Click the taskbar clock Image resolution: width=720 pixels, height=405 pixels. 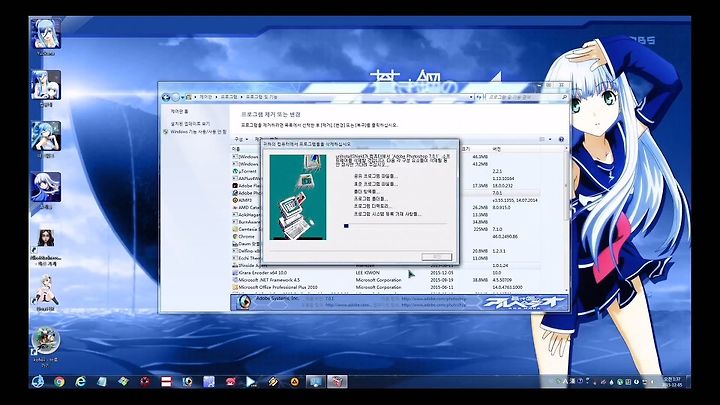point(672,382)
